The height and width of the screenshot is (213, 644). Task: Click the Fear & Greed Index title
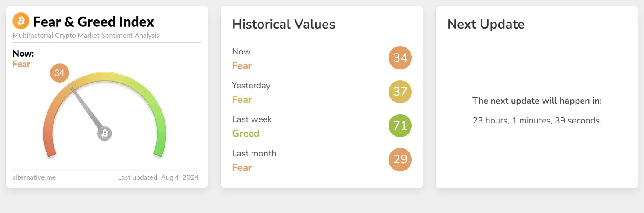tap(94, 22)
